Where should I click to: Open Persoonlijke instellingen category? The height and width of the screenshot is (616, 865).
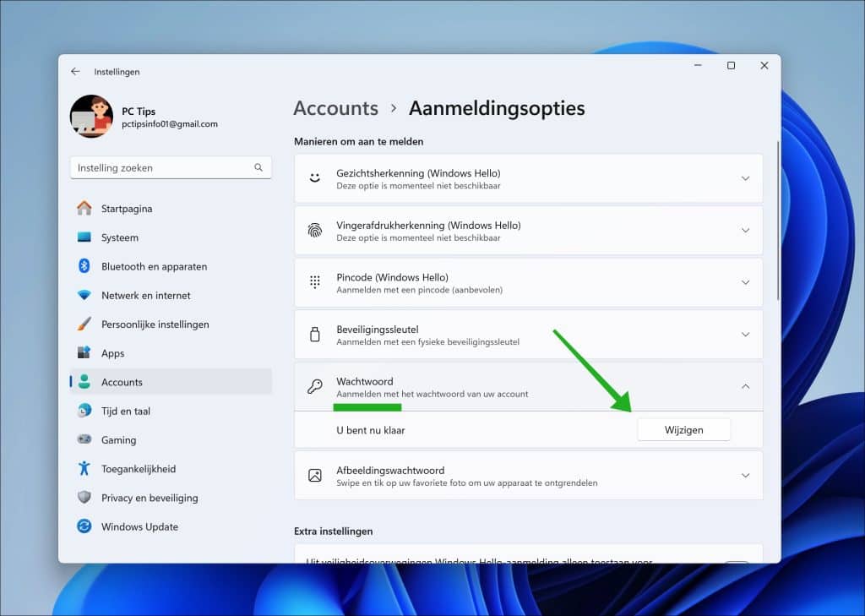point(171,324)
